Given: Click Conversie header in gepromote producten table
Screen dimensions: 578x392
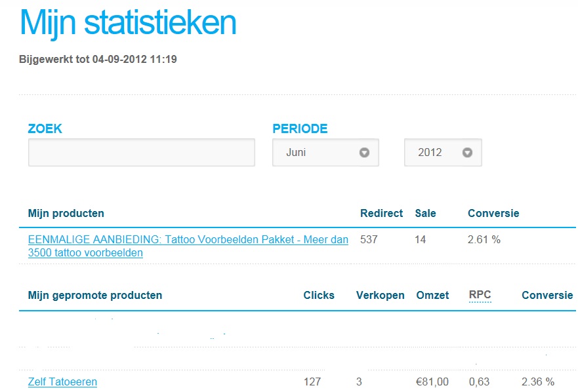Looking at the screenshot, I should pyautogui.click(x=547, y=295).
